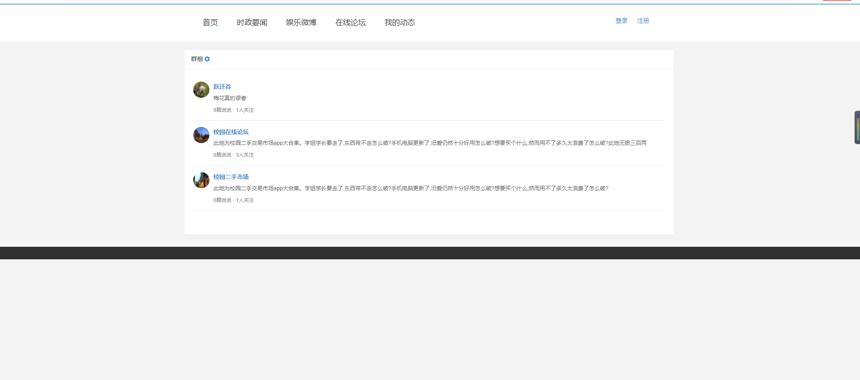Click the 登录 link
The height and width of the screenshot is (380, 860).
point(621,21)
